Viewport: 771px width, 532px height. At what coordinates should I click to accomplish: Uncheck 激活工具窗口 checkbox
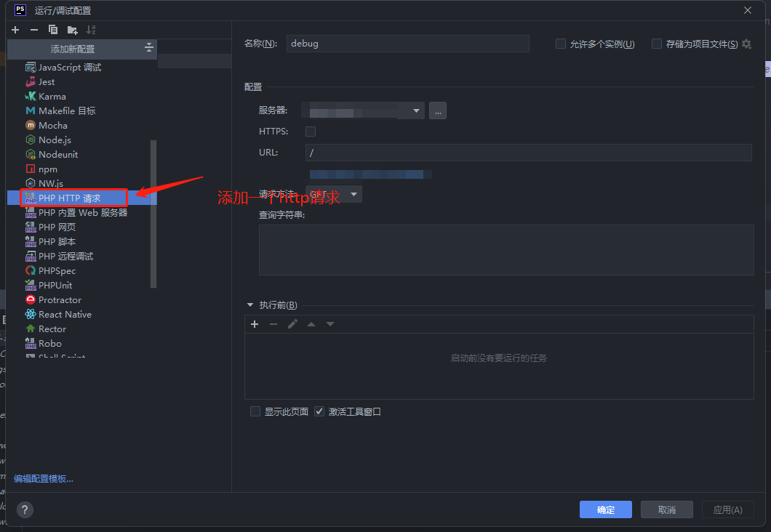[319, 411]
